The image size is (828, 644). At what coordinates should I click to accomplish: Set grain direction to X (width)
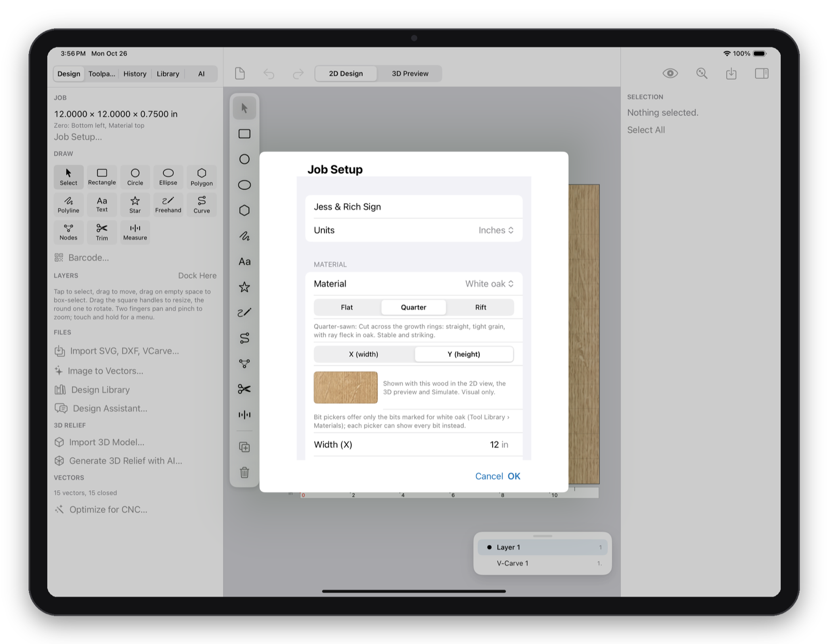(364, 354)
